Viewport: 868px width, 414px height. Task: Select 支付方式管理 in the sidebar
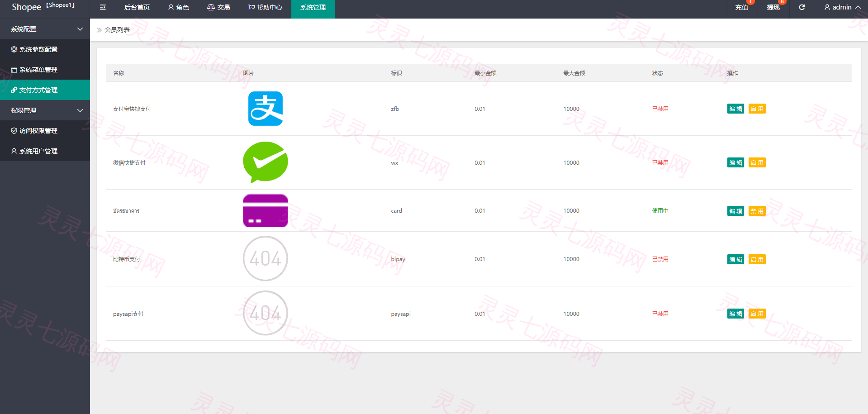click(45, 90)
